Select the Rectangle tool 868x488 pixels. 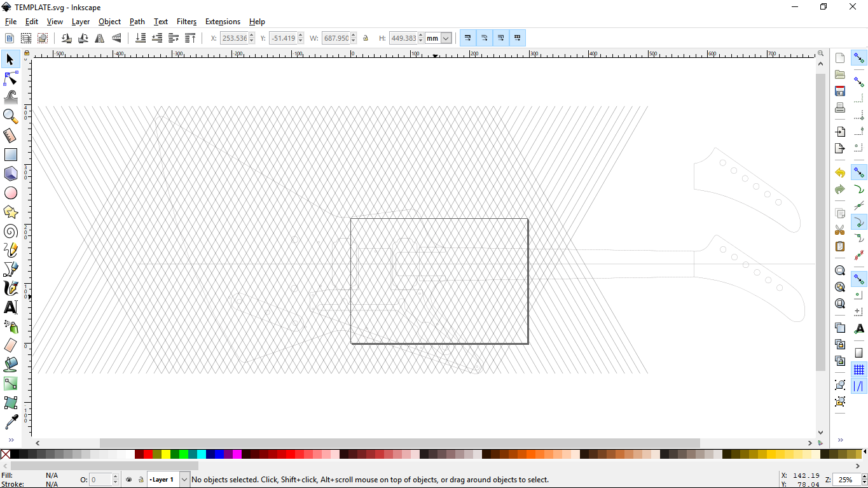click(x=10, y=155)
